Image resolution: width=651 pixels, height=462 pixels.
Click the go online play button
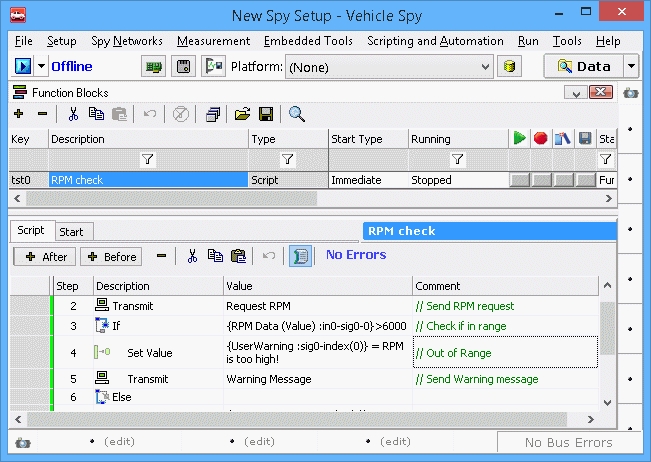click(x=23, y=66)
